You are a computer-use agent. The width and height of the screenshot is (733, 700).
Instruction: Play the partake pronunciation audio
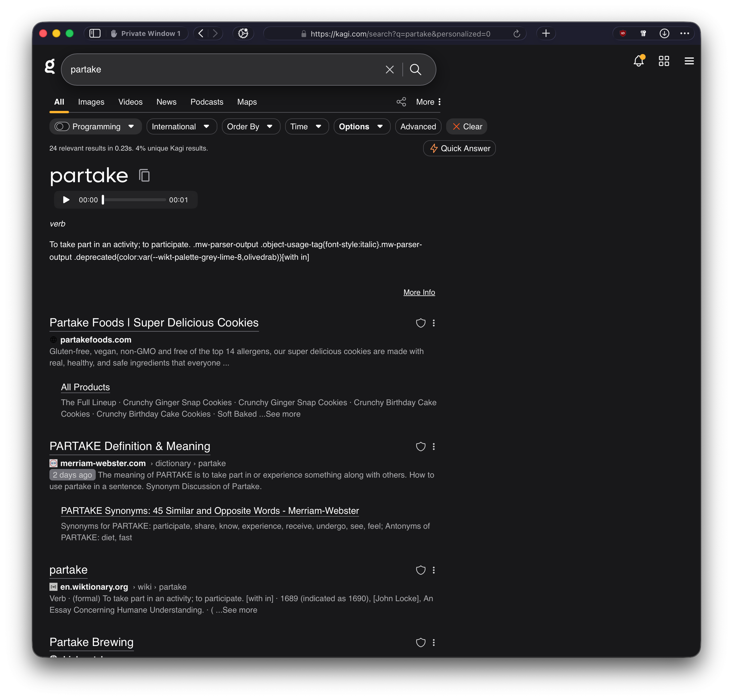pyautogui.click(x=66, y=200)
